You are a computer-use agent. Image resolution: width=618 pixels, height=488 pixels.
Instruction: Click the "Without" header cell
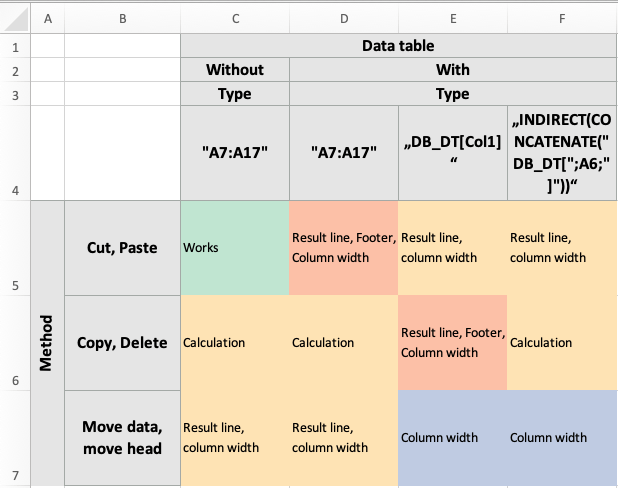click(235, 70)
